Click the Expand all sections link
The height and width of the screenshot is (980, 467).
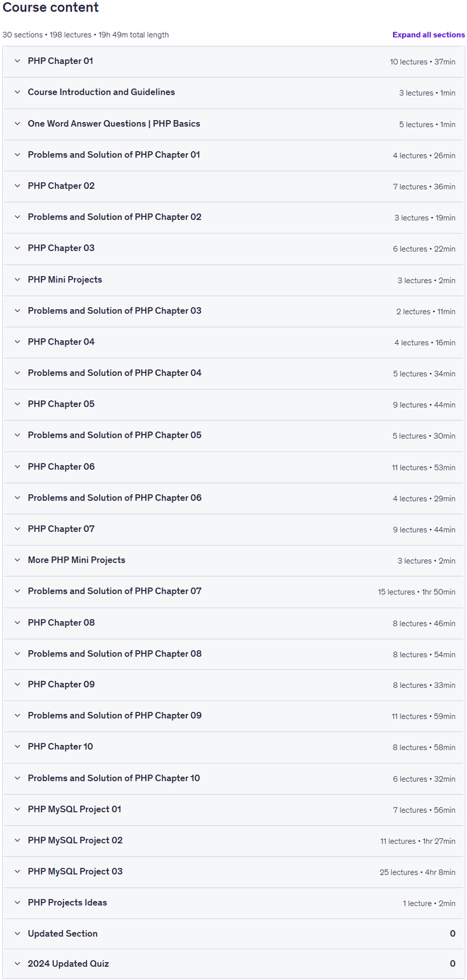(x=428, y=35)
